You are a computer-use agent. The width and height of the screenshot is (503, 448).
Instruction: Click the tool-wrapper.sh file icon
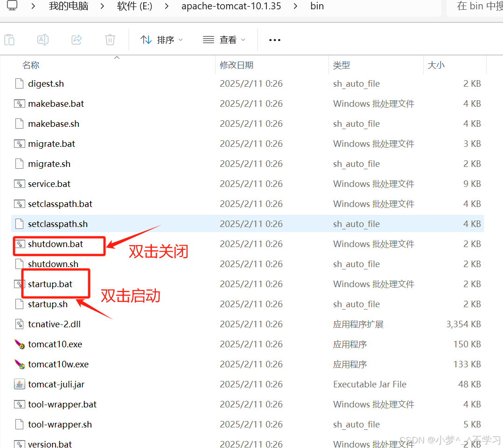point(20,424)
